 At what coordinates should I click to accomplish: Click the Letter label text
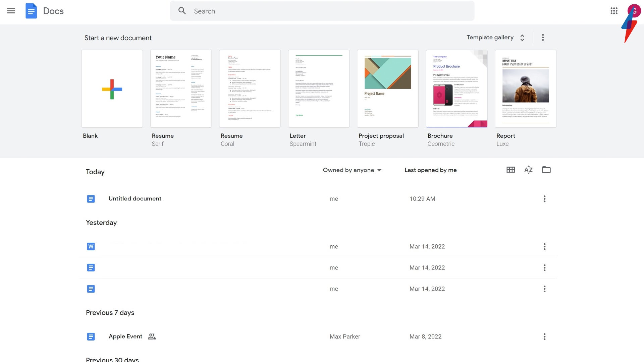pos(298,136)
